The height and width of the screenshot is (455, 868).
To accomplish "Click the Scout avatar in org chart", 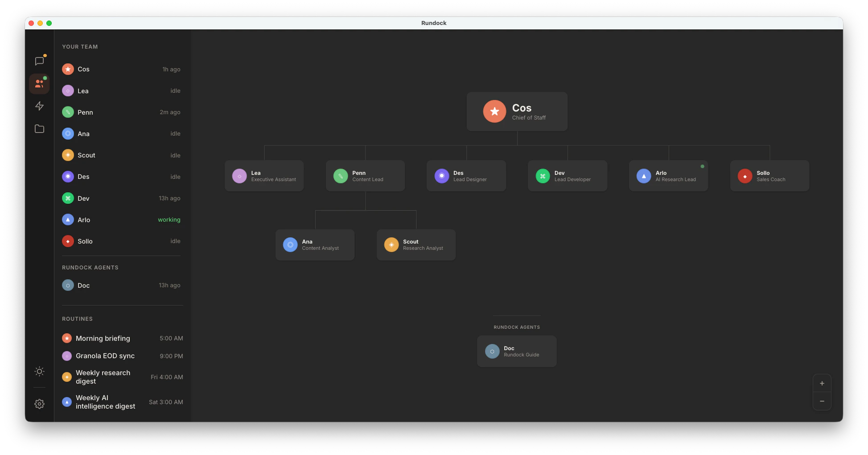I will coord(391,244).
